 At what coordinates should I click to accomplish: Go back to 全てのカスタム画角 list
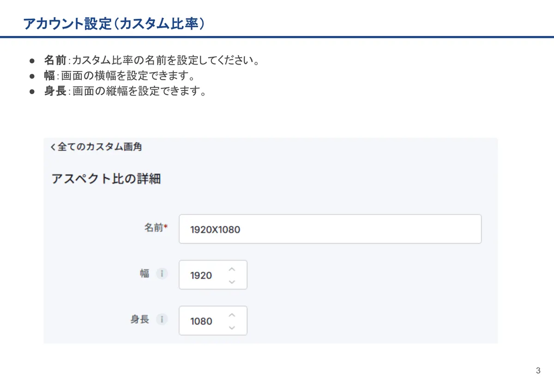(96, 147)
